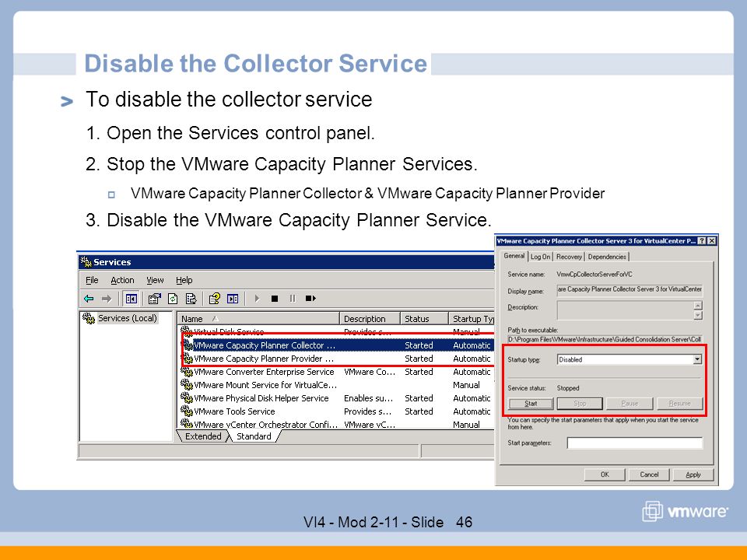This screenshot has height=560, width=747.
Task: Click the Start Service play icon
Action: pos(257,299)
